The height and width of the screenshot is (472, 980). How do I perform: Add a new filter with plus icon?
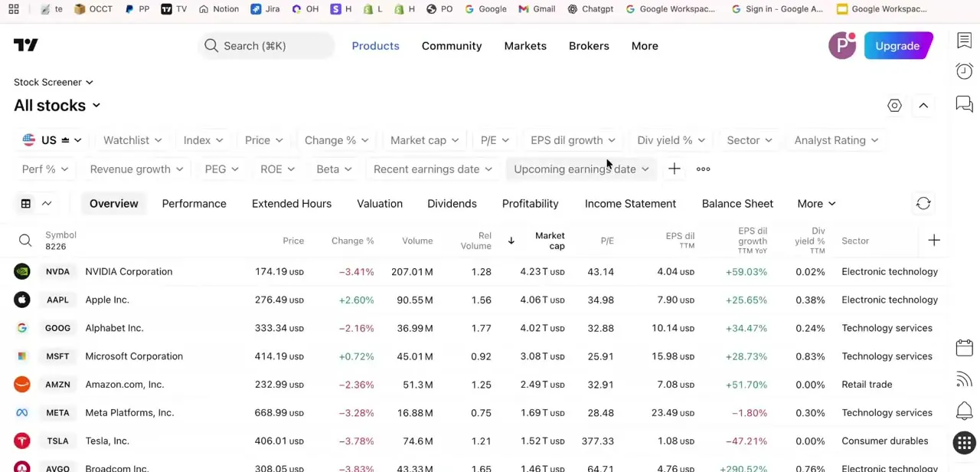(x=674, y=169)
